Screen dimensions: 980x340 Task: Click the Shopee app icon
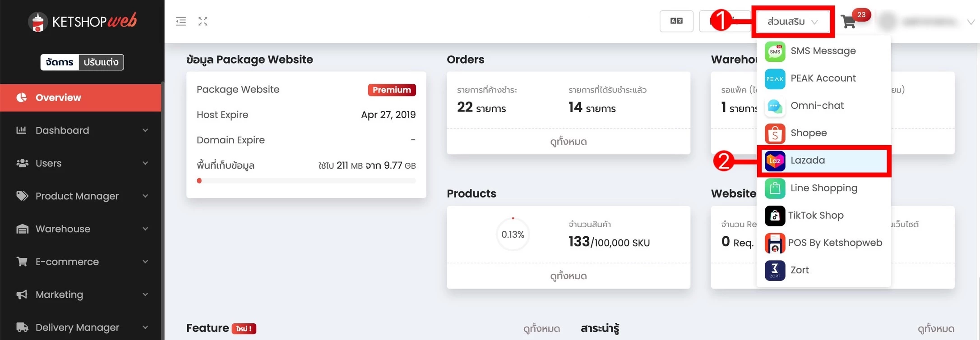coord(775,133)
